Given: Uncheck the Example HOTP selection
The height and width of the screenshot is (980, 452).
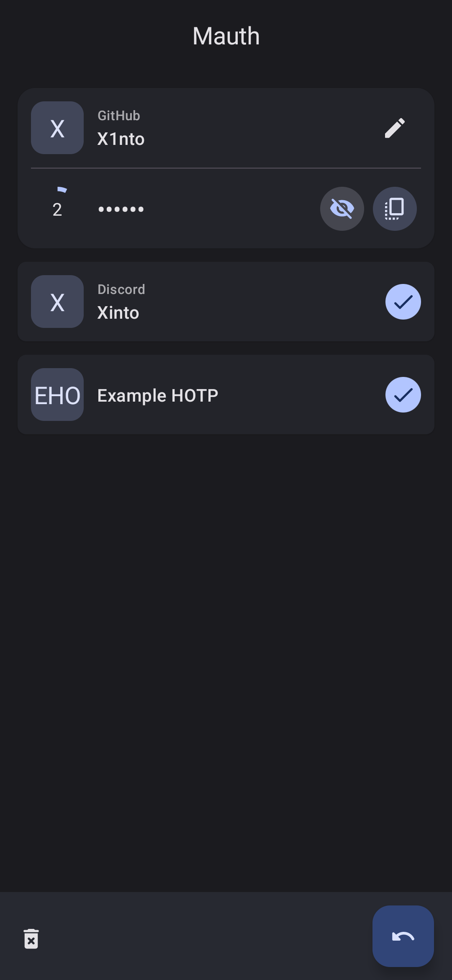Looking at the screenshot, I should tap(403, 395).
